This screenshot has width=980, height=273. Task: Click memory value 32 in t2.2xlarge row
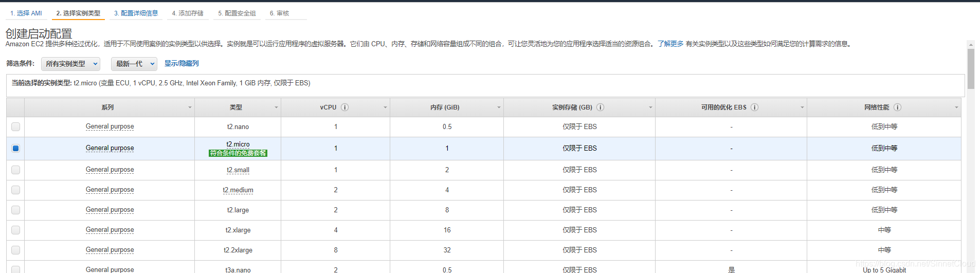pos(447,250)
